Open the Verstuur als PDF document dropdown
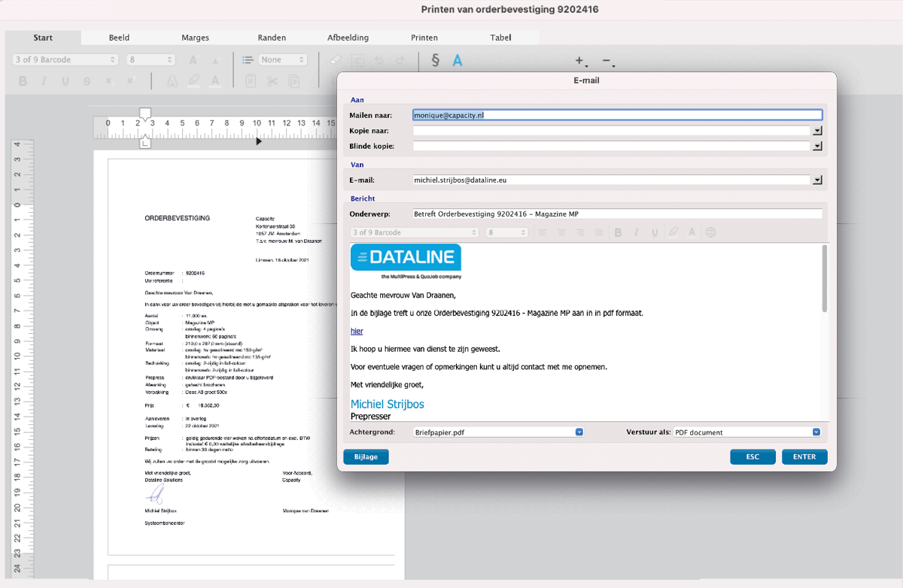Viewport: 903px width, 588px height. (816, 432)
